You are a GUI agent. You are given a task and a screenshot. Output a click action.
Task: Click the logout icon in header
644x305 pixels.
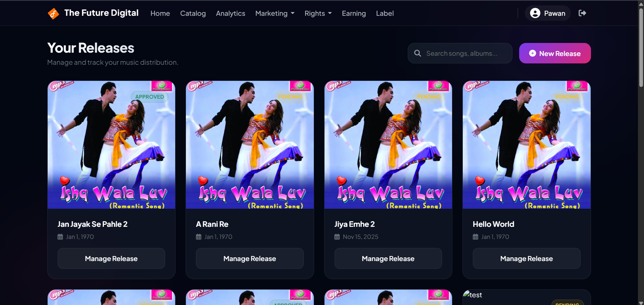click(x=582, y=13)
